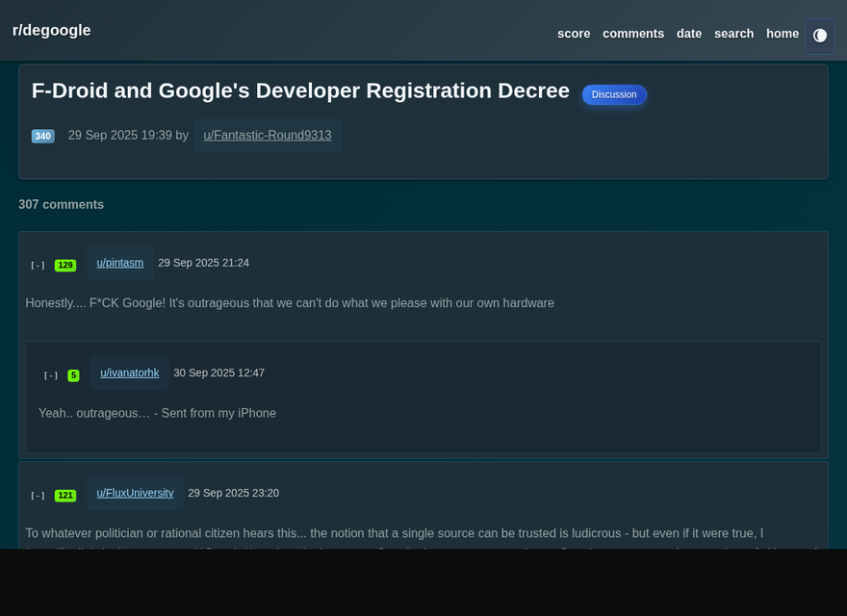This screenshot has height=616, width=847.
Task: Click timestamp 29 Sep 2025 23:20
Action: point(233,493)
